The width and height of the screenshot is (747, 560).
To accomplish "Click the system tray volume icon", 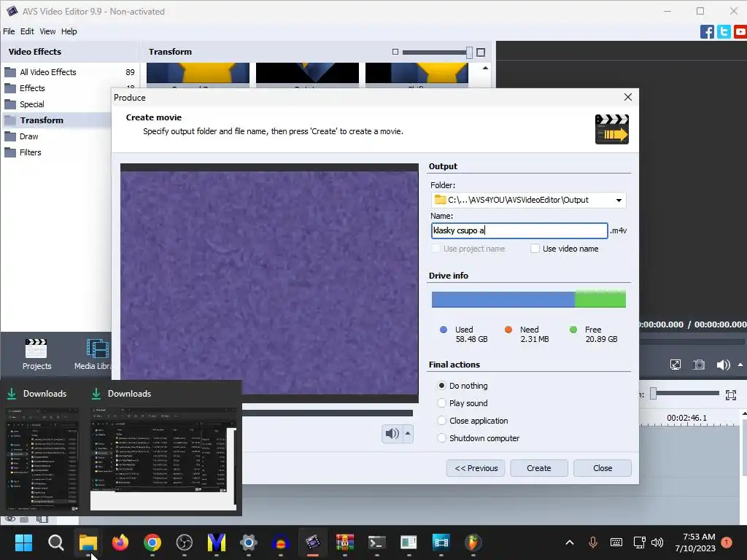I will pos(657,542).
